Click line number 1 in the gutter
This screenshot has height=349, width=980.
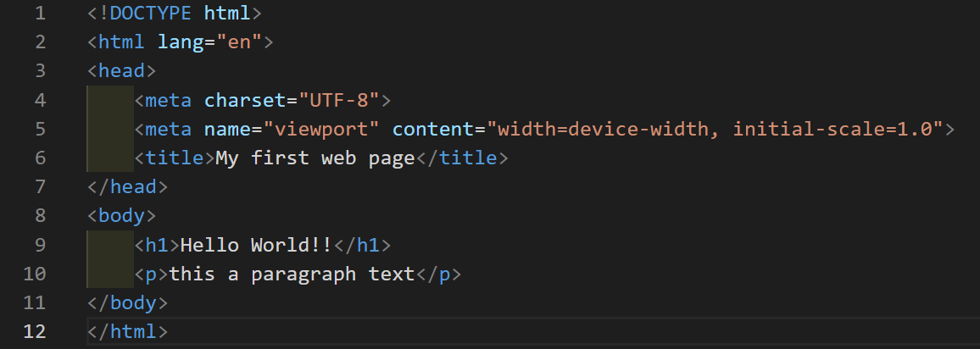coord(40,13)
